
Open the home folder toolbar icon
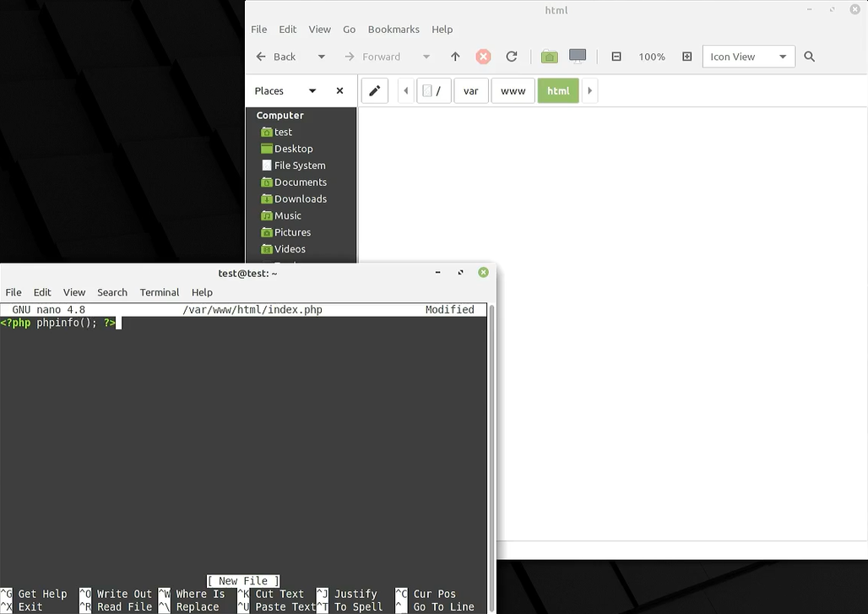point(550,57)
